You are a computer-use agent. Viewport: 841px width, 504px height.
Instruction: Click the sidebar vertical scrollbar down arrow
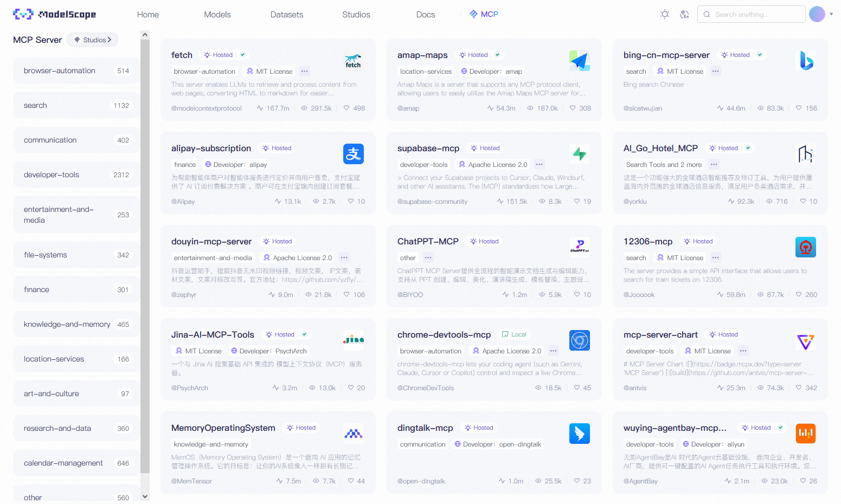[x=145, y=496]
